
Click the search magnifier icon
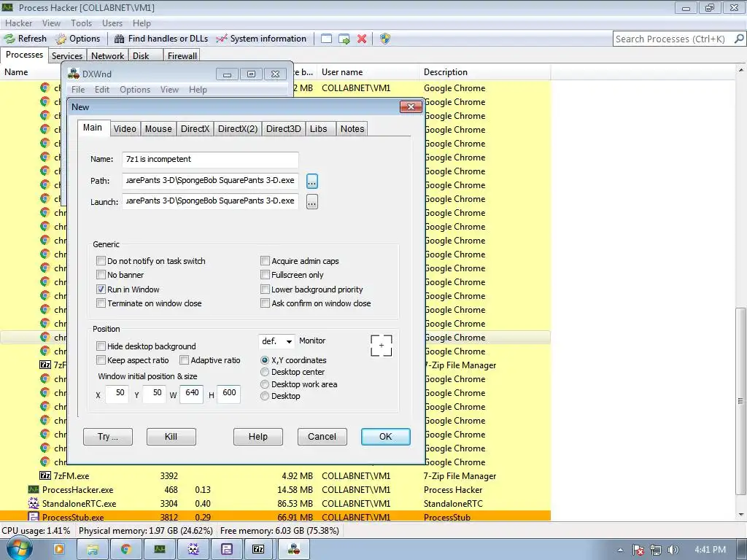(739, 39)
